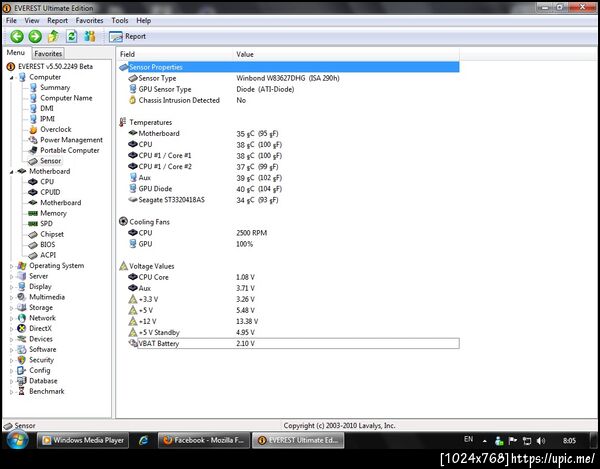Collapse the Motherboard tree node

[11, 172]
